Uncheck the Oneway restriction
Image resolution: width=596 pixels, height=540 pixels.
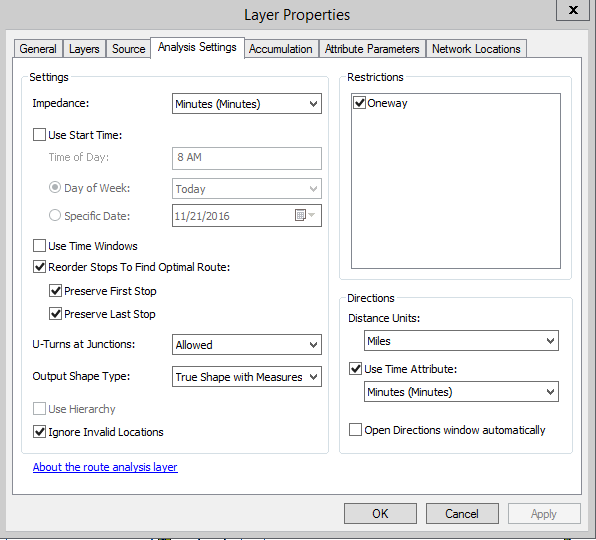(x=359, y=103)
